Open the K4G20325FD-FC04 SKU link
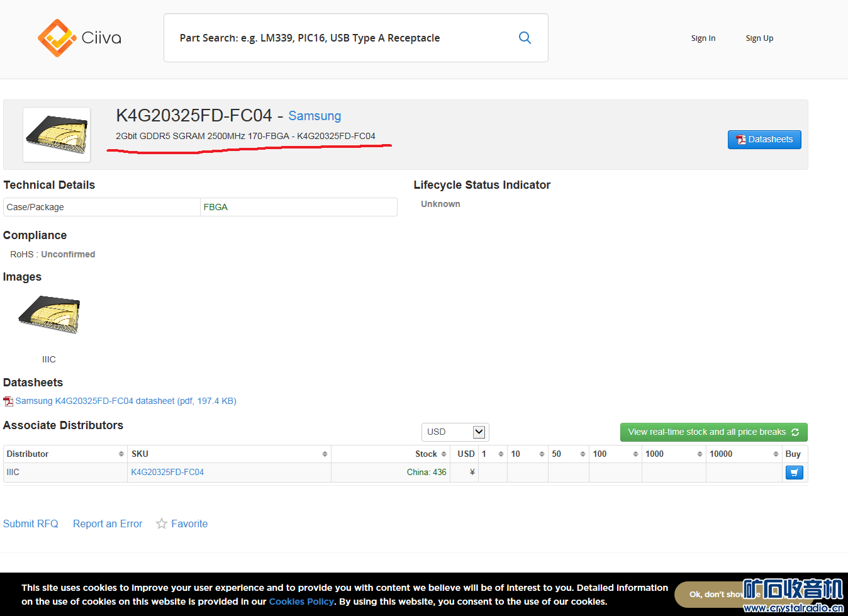 [x=167, y=472]
